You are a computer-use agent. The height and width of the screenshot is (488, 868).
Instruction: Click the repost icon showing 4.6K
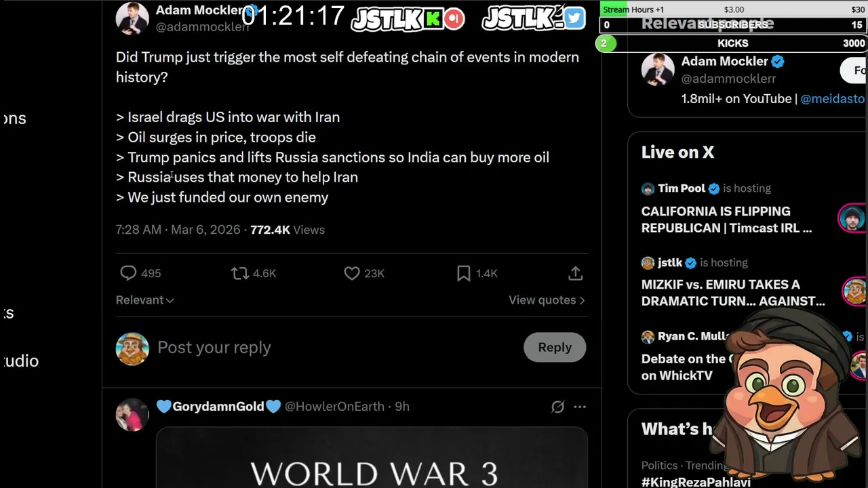[x=239, y=273]
